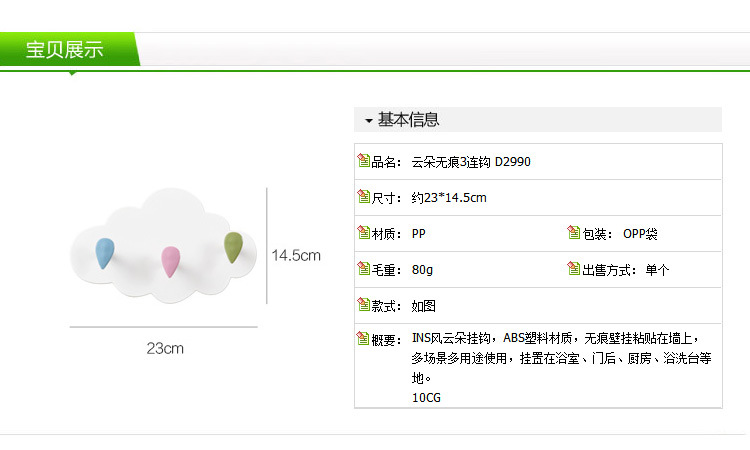Click the note icon beside 出售方式
The image size is (750, 450).
[574, 269]
